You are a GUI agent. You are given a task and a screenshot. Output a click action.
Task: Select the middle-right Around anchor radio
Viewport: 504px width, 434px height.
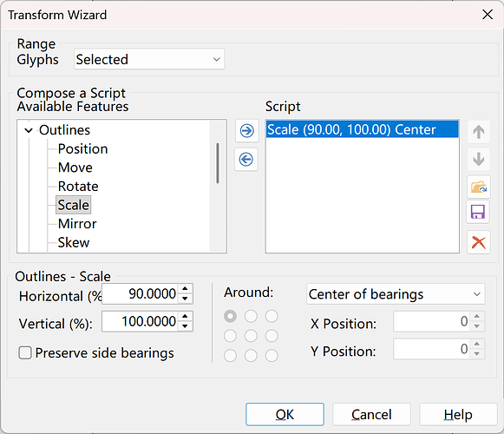[x=272, y=336]
